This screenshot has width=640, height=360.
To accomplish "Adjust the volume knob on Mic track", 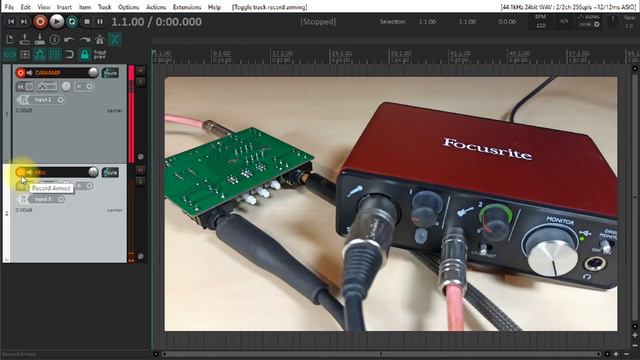I will pyautogui.click(x=93, y=172).
